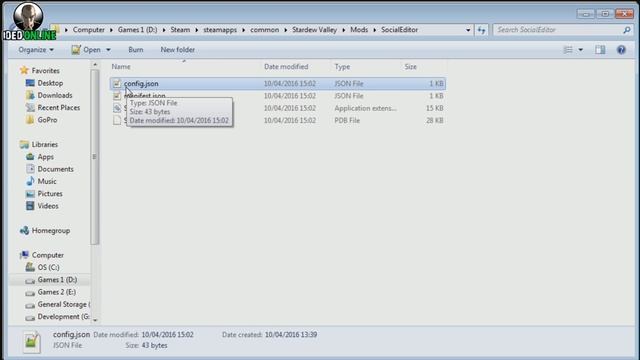Click the 28 KB size cell
Image resolution: width=640 pixels, height=360 pixels.
pyautogui.click(x=434, y=120)
